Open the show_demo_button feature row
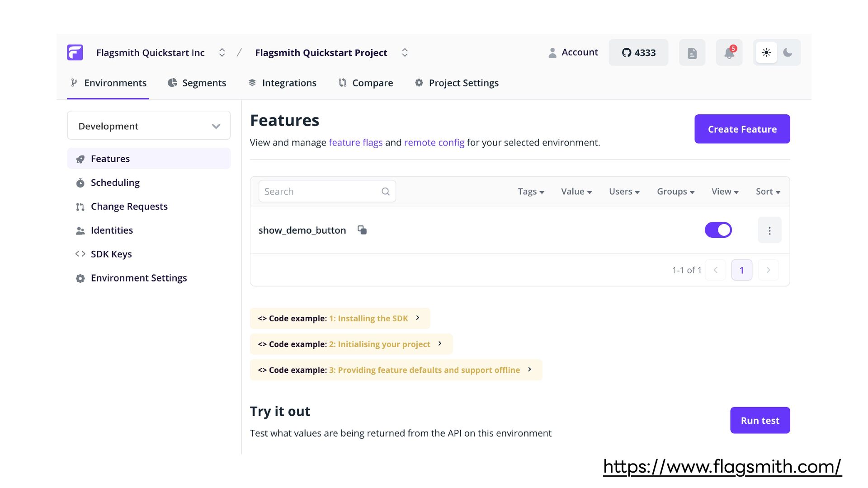The width and height of the screenshot is (868, 488). [520, 230]
